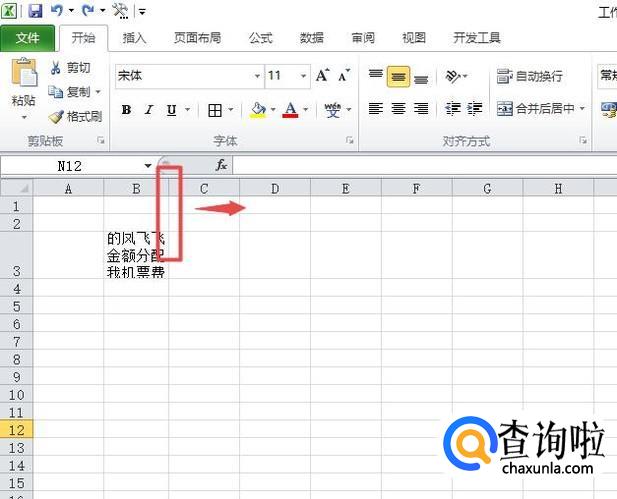Click Merge and Center (合并后居中) button
The height and width of the screenshot is (499, 617).
pos(536,108)
